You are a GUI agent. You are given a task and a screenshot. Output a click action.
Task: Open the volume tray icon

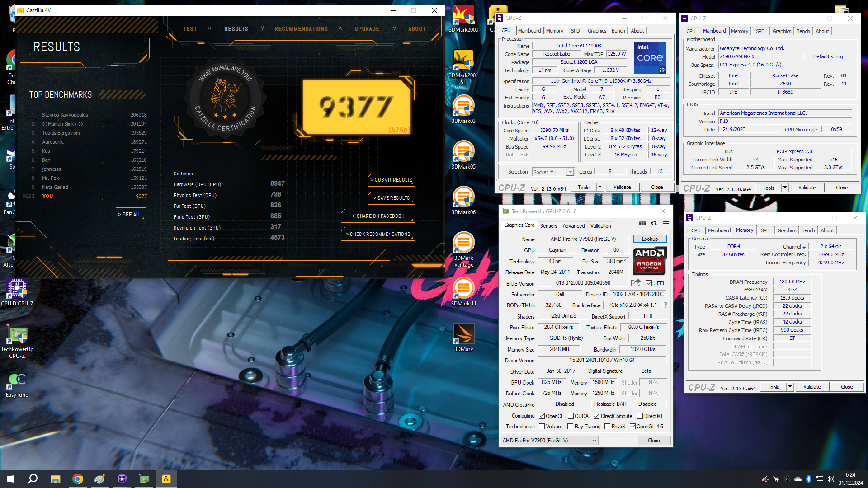(830, 479)
